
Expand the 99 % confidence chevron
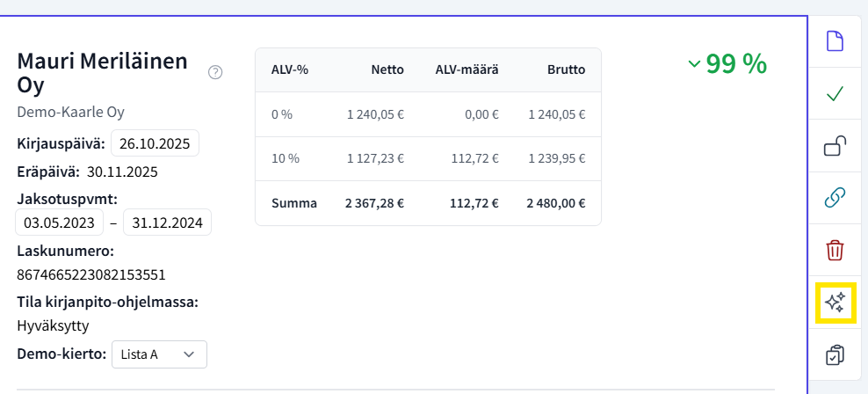[694, 64]
